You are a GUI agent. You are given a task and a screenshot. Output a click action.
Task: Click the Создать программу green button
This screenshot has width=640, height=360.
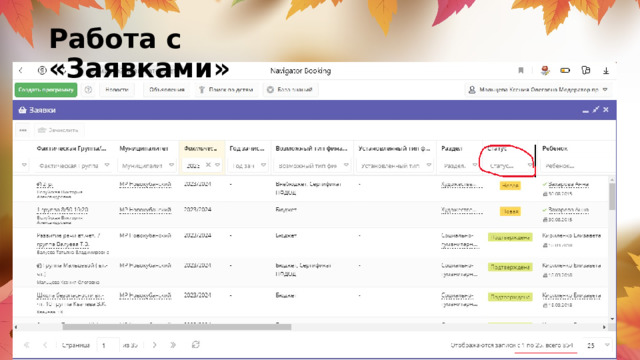46,90
